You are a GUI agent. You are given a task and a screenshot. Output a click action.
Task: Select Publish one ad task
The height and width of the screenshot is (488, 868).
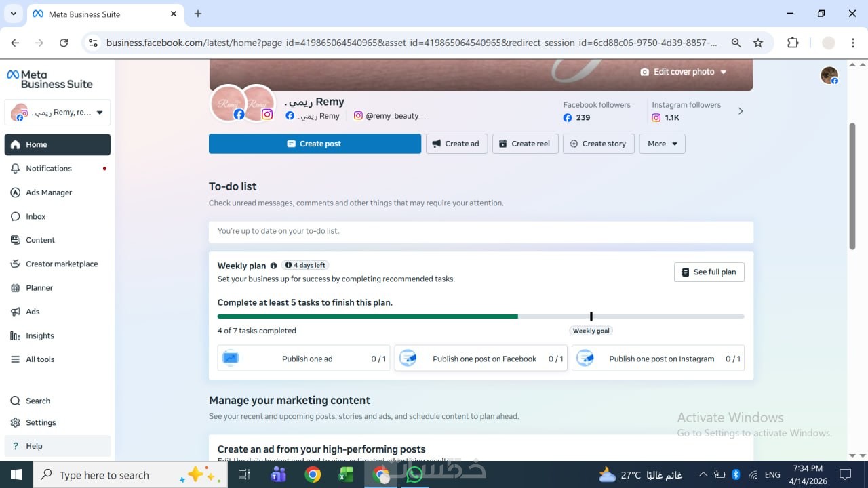tap(304, 359)
